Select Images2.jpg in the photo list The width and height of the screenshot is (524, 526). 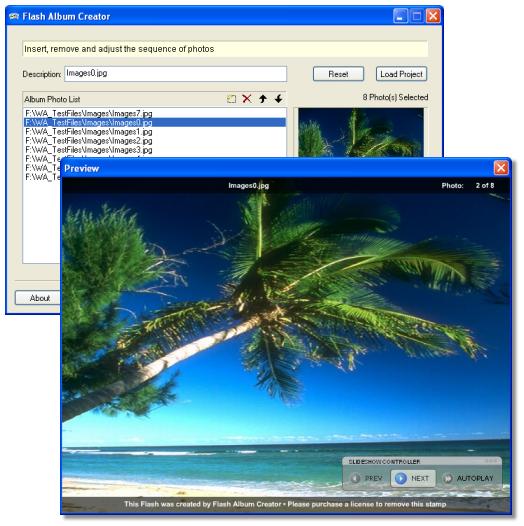point(155,141)
